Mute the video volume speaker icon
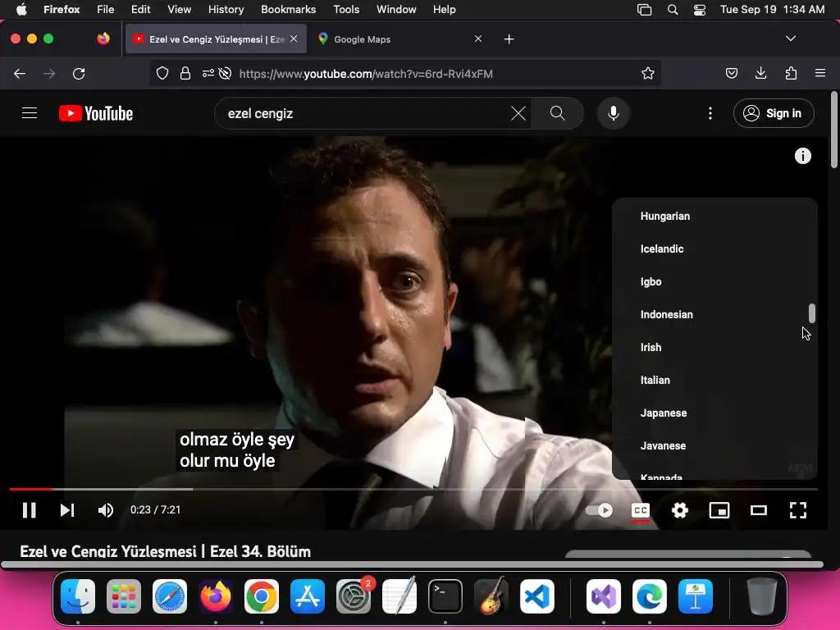 (x=106, y=510)
